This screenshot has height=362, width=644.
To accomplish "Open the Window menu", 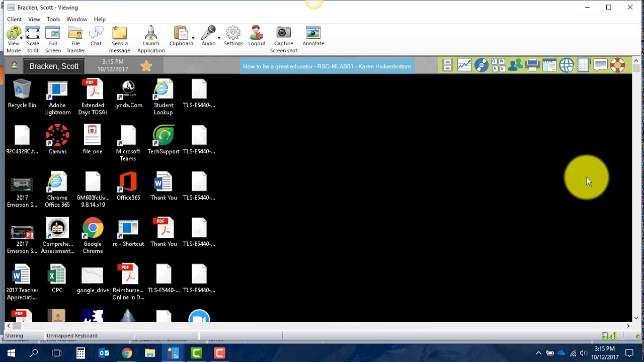I will point(77,19).
